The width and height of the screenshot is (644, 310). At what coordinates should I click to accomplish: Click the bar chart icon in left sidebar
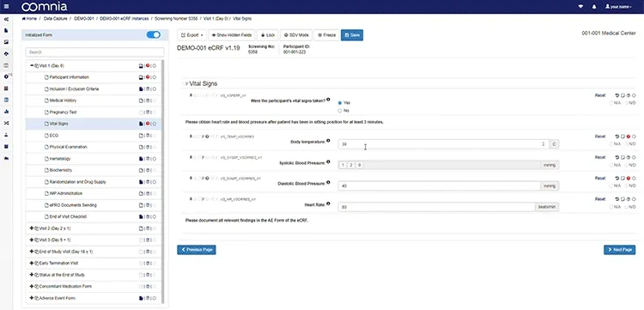coord(6,112)
